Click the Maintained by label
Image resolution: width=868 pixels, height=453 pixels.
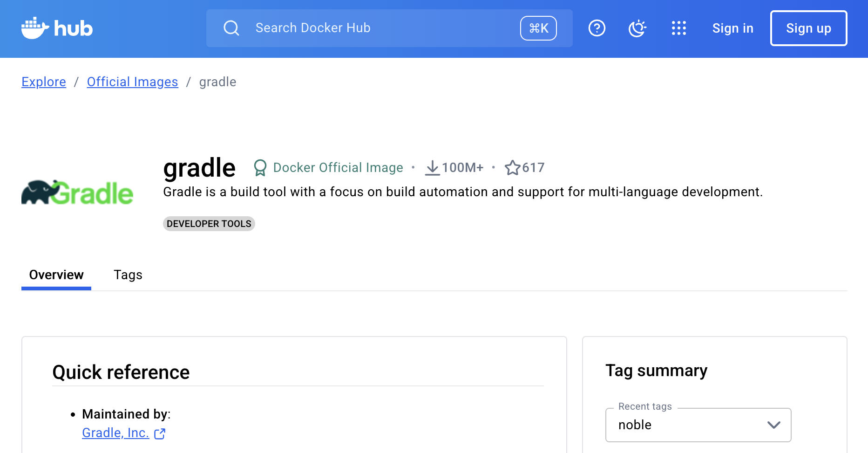tap(126, 414)
